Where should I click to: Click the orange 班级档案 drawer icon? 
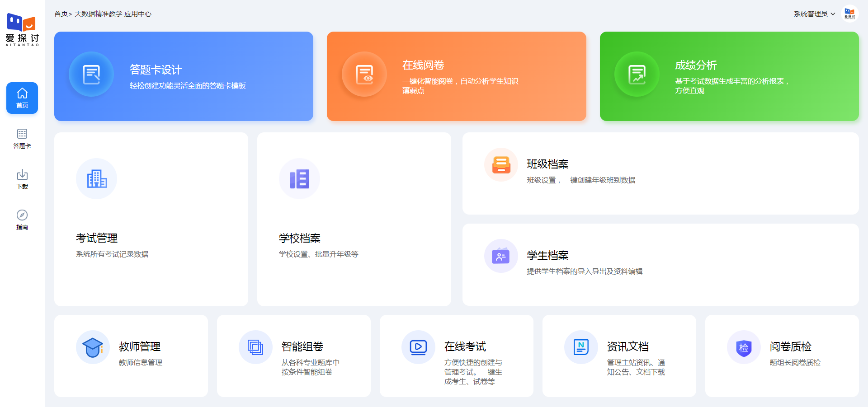pyautogui.click(x=501, y=165)
